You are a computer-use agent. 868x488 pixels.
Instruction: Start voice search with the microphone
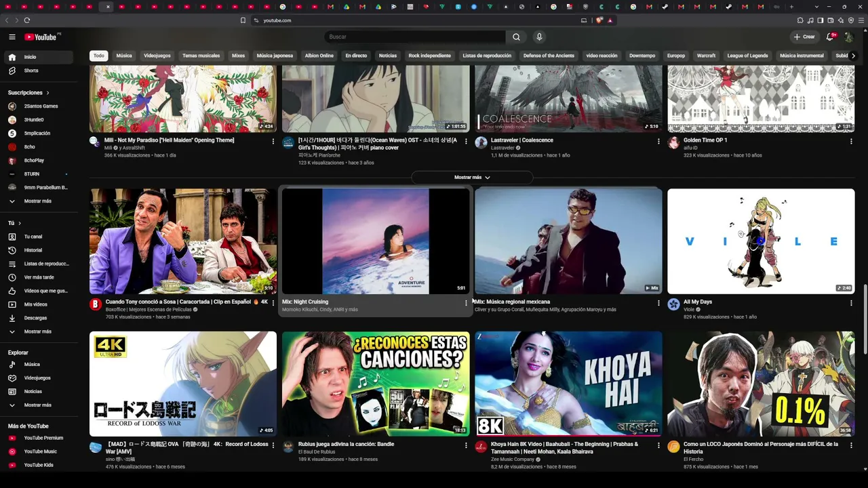pyautogui.click(x=539, y=37)
